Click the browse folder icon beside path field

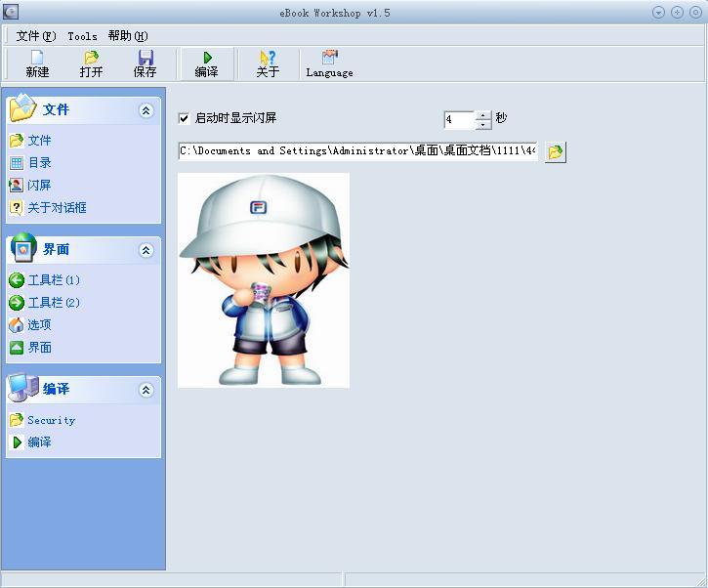click(x=556, y=151)
